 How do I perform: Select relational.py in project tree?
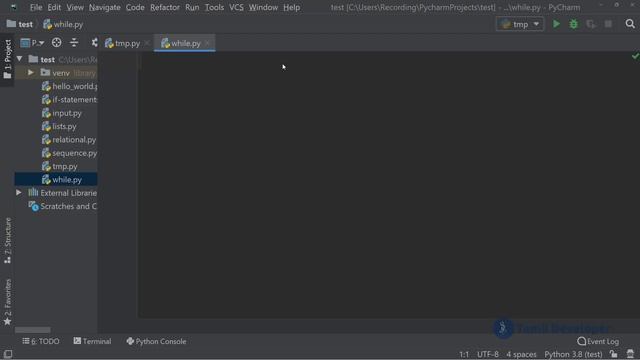[x=69, y=140]
